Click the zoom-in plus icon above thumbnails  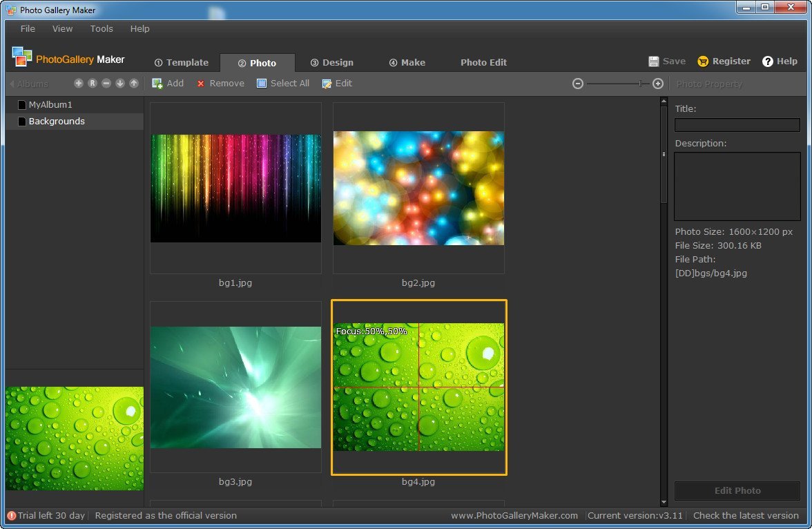click(657, 83)
